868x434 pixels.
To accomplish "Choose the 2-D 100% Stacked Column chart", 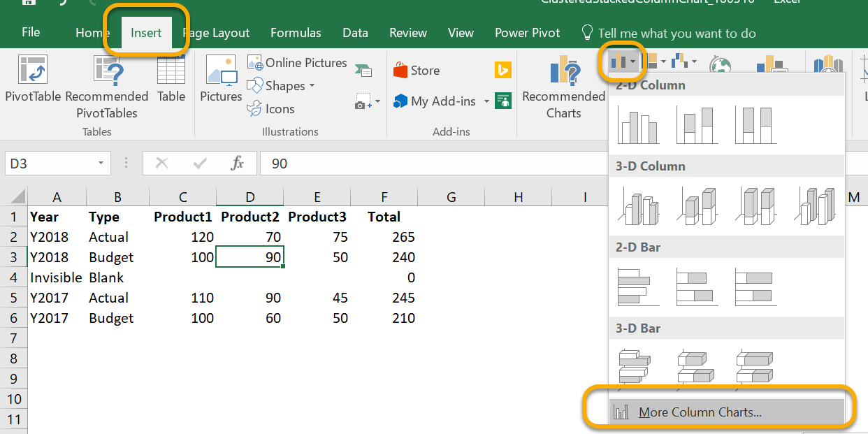I will click(756, 125).
